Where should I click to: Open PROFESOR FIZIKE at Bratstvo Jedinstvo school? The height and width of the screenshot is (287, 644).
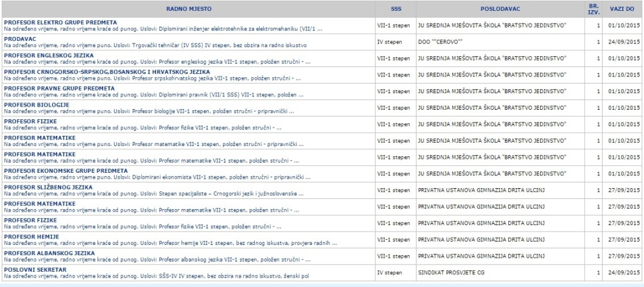click(30, 121)
